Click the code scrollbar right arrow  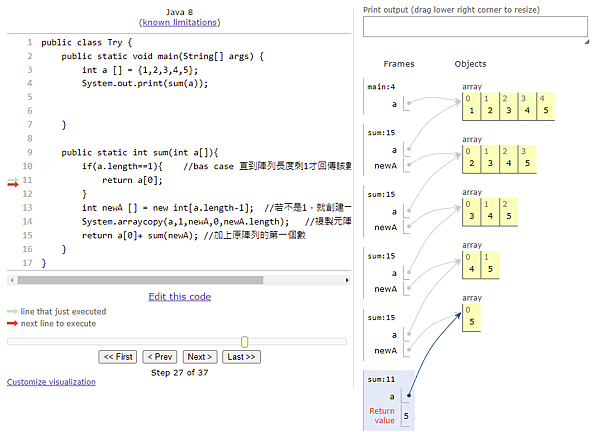point(347,280)
